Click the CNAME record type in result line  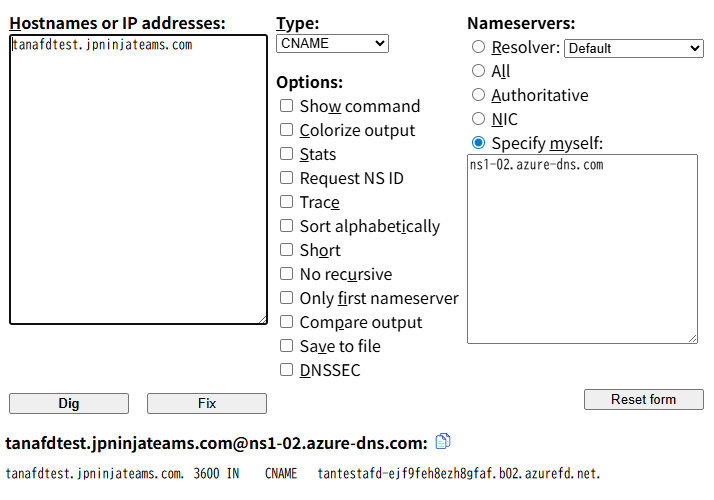(x=281, y=474)
